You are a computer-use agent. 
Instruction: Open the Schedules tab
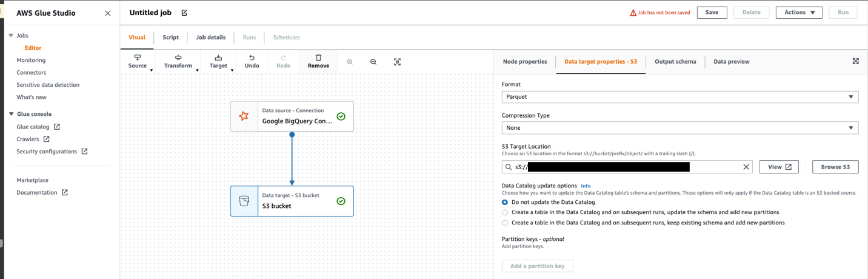[x=286, y=37]
